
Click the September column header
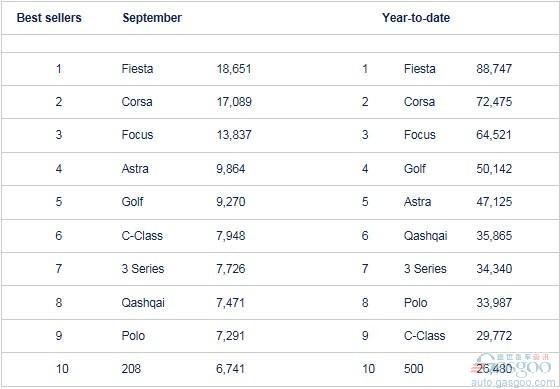point(152,18)
